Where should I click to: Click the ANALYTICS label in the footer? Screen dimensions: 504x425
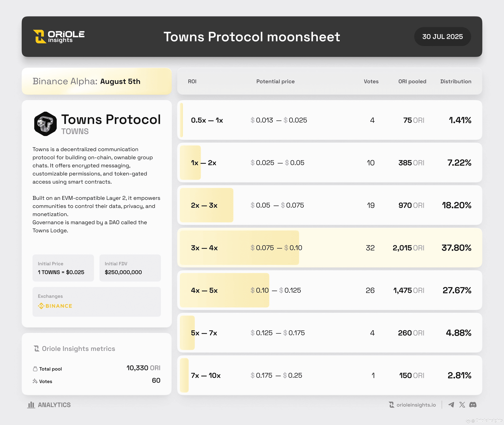click(x=54, y=405)
